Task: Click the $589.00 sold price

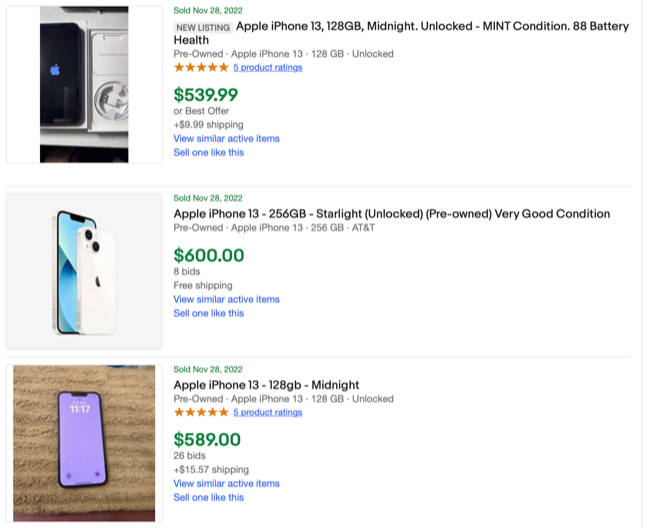Action: [x=207, y=439]
